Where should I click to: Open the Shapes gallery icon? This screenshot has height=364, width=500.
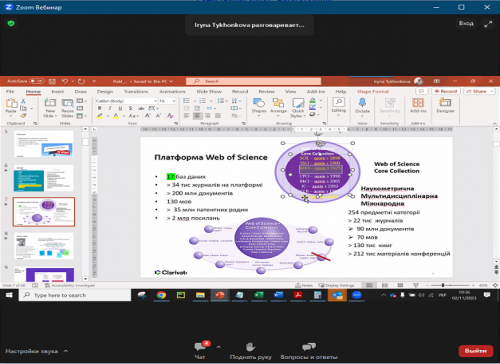pos(259,103)
